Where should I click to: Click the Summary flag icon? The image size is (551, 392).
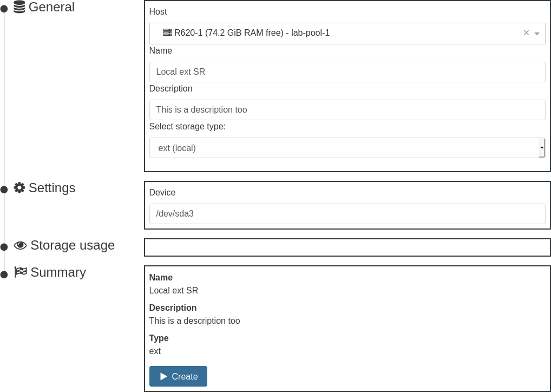coord(21,272)
